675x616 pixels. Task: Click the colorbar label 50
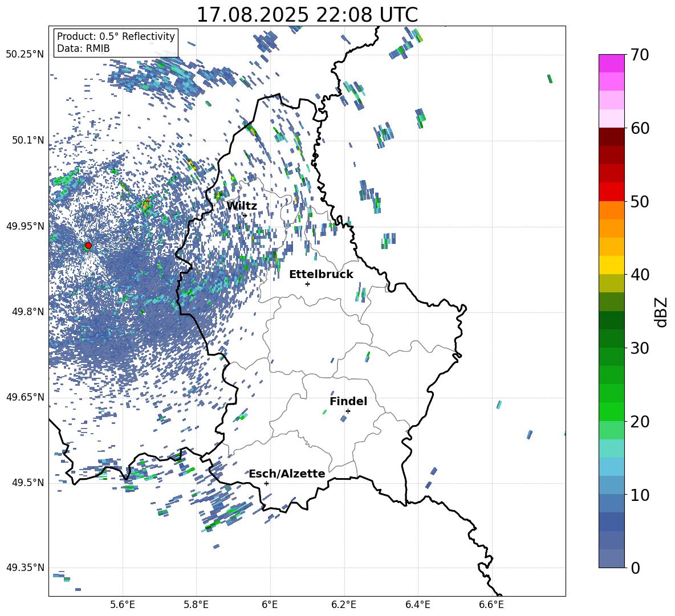(x=640, y=201)
